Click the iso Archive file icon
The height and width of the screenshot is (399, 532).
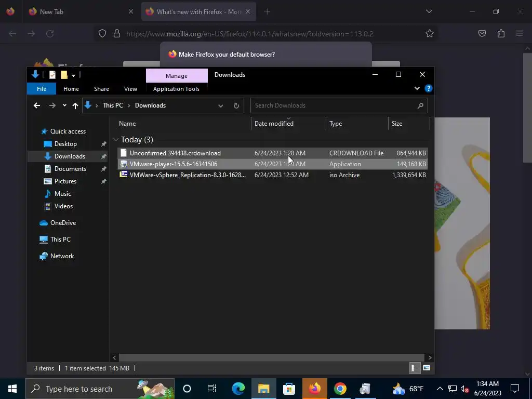124,175
